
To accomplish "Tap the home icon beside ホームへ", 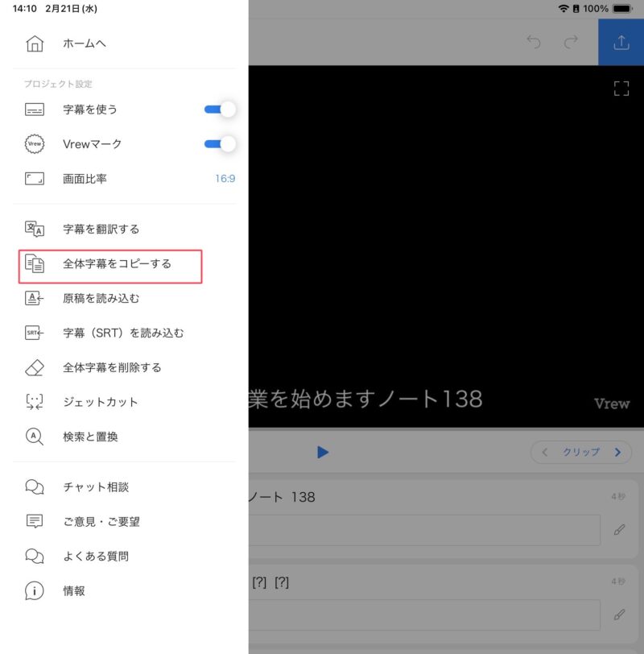I will click(35, 43).
